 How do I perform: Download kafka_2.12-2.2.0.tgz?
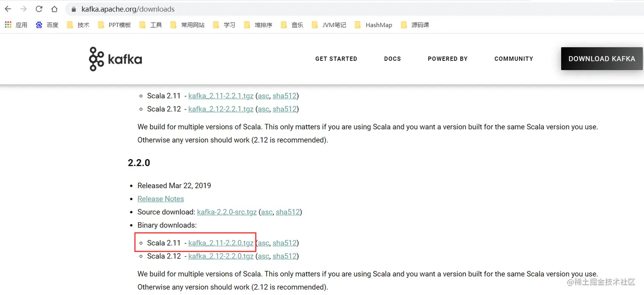coord(221,256)
